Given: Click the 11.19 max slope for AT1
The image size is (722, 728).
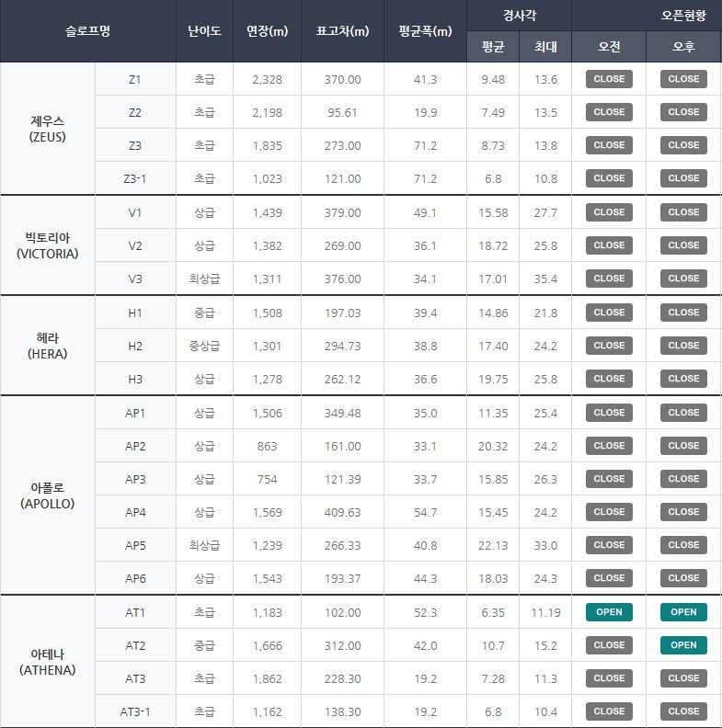Looking at the screenshot, I should 545,612.
